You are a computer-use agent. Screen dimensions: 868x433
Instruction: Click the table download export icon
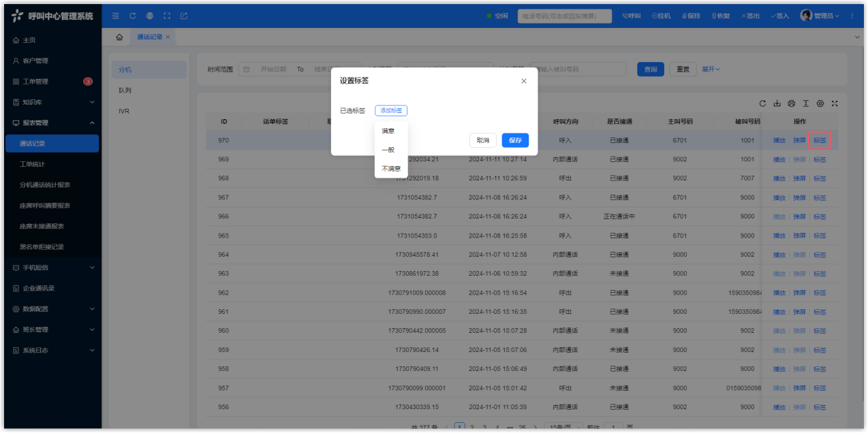pos(777,103)
